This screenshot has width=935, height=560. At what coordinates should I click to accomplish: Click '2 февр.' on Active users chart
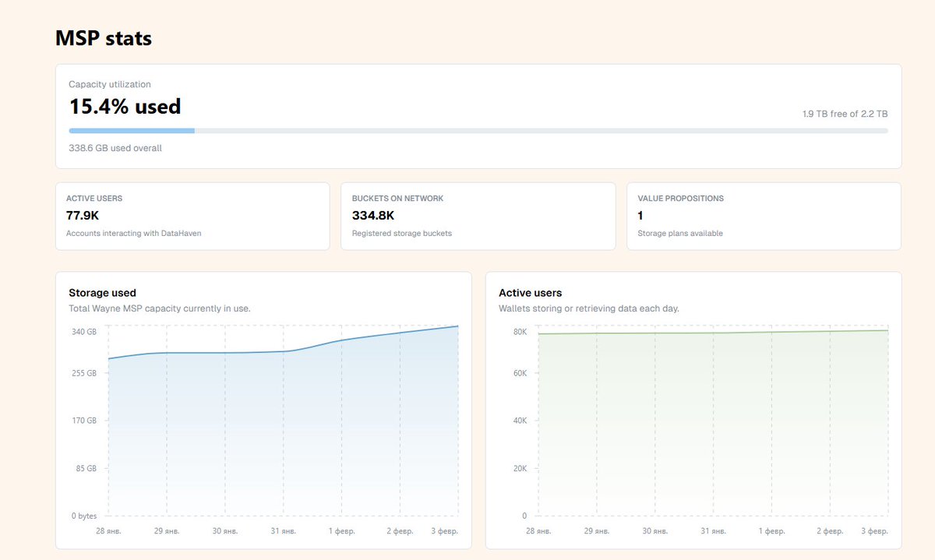click(830, 531)
